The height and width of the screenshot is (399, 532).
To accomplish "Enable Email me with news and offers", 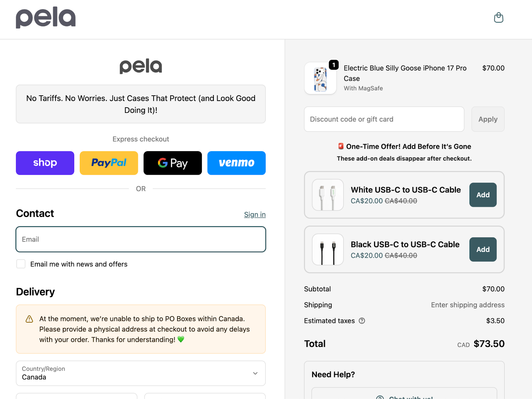I will [21, 264].
